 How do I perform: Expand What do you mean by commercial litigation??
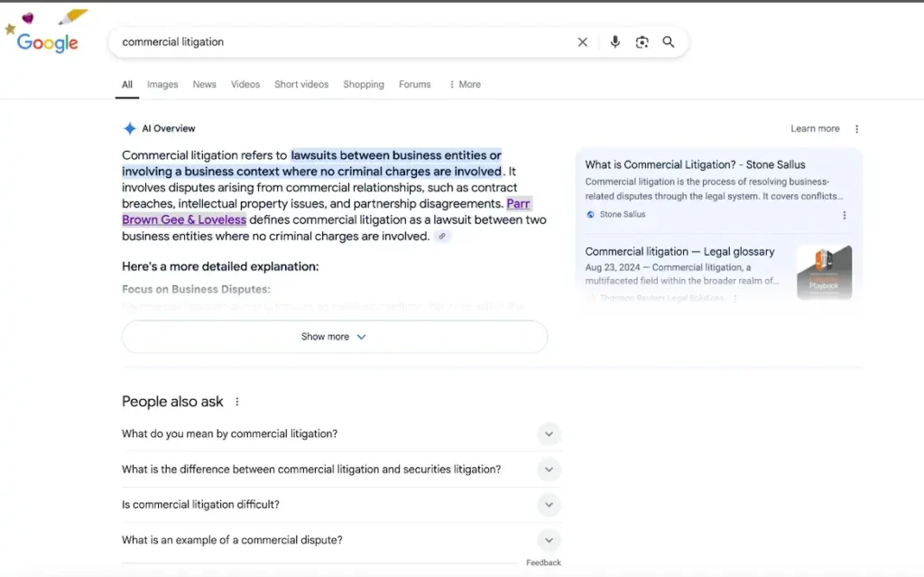click(342, 434)
